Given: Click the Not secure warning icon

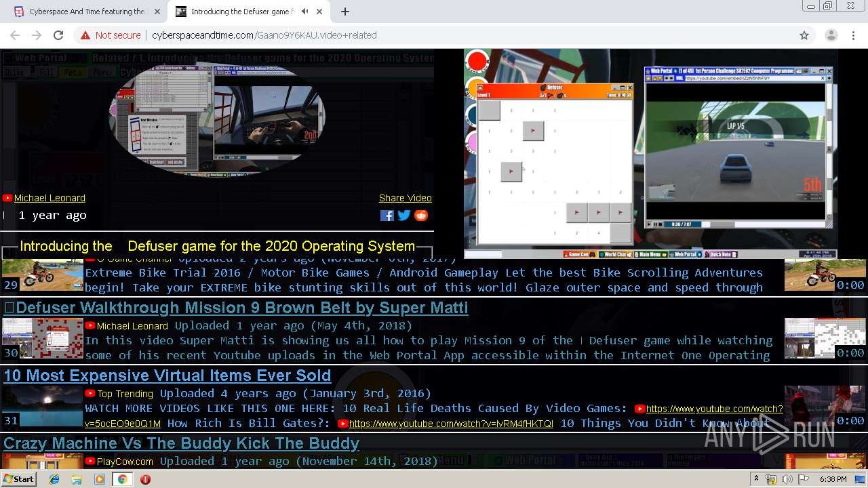Looking at the screenshot, I should coord(85,35).
